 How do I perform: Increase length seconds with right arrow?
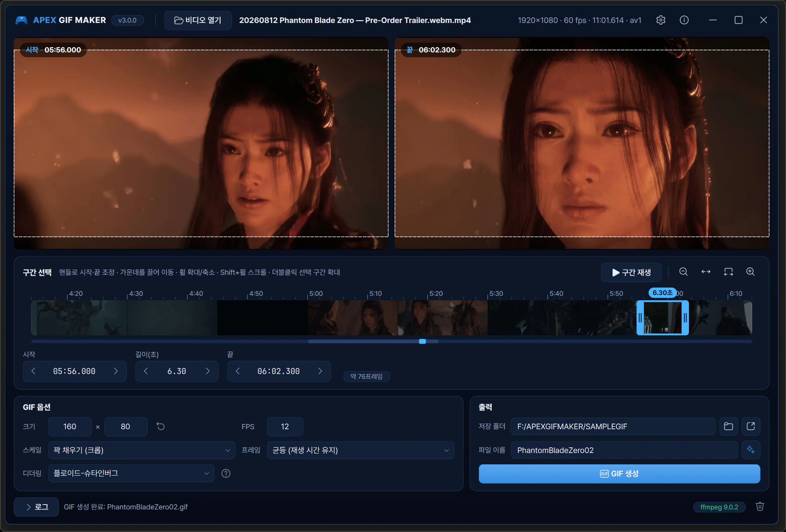coord(208,371)
